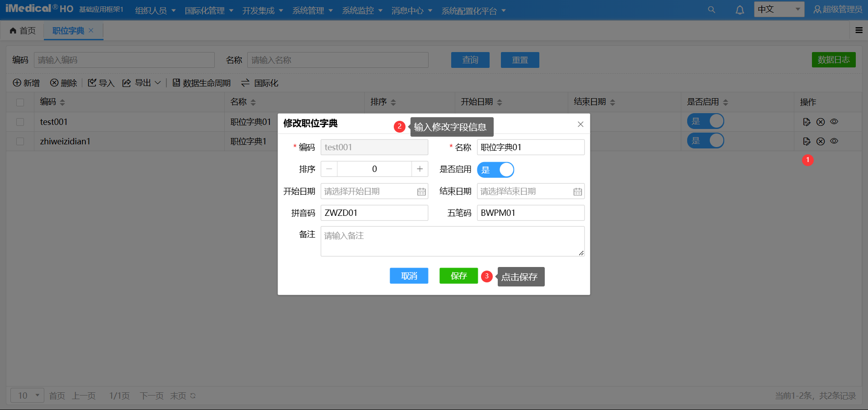868x410 pixels.
Task: Click the edit icon for row test001
Action: click(x=807, y=121)
